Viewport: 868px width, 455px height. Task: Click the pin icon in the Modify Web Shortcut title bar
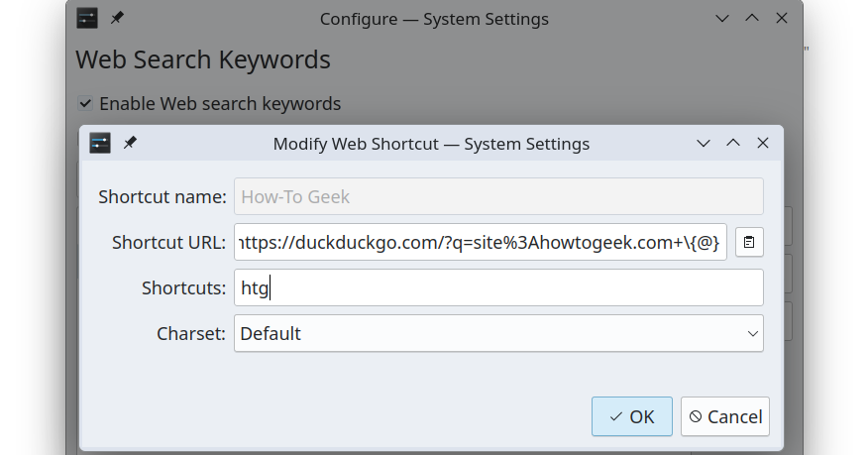(x=130, y=144)
